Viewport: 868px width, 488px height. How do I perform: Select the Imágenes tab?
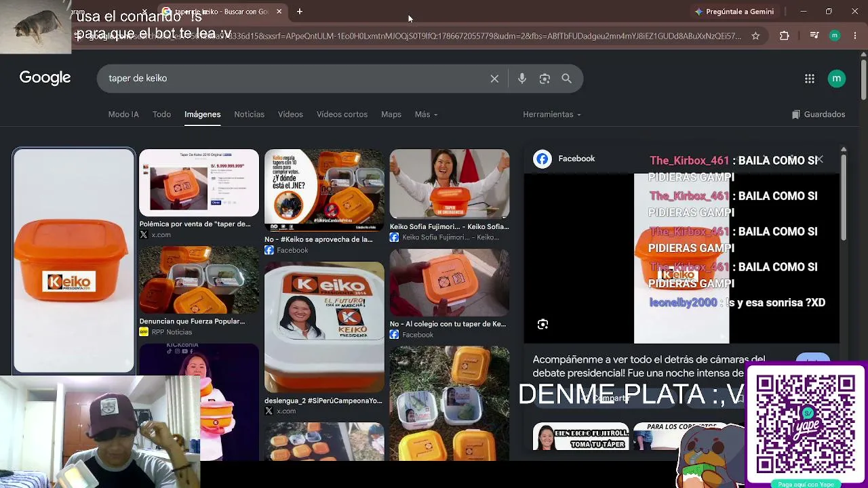(203, 115)
